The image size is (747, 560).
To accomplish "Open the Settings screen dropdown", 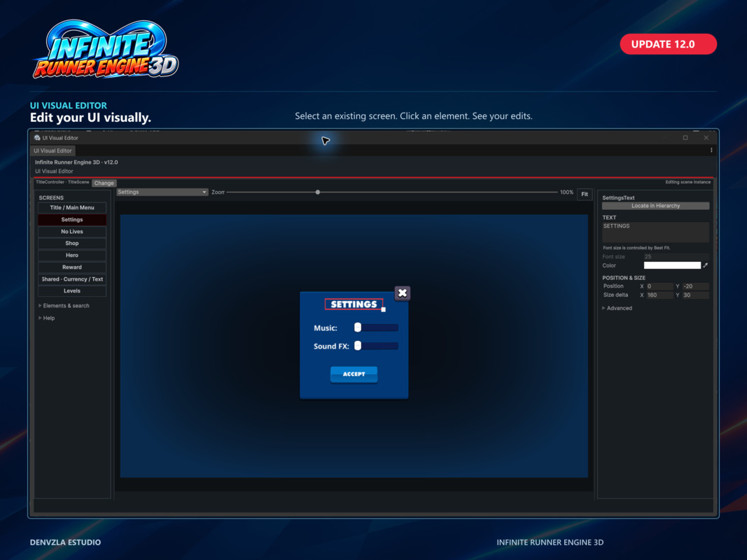I will point(162,192).
